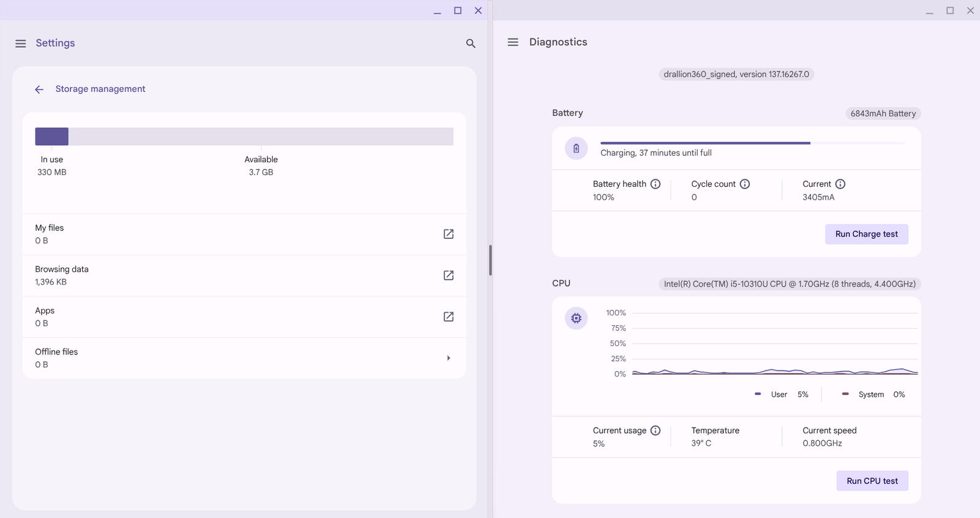Click the battery charging icon
This screenshot has width=980, height=518.
[576, 148]
